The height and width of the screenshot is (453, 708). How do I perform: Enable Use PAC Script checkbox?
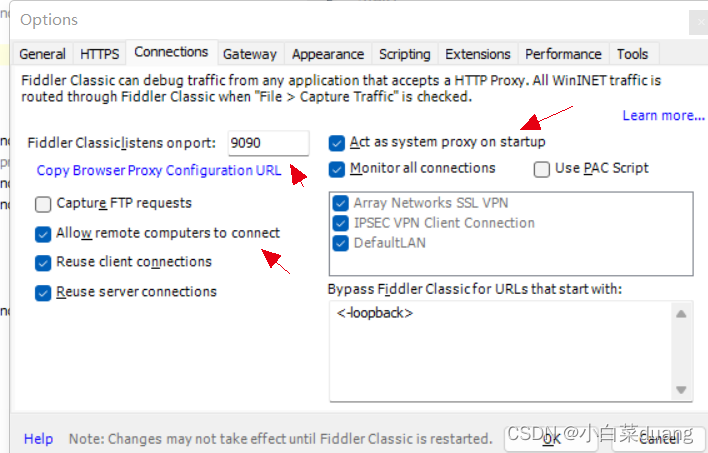click(x=541, y=169)
